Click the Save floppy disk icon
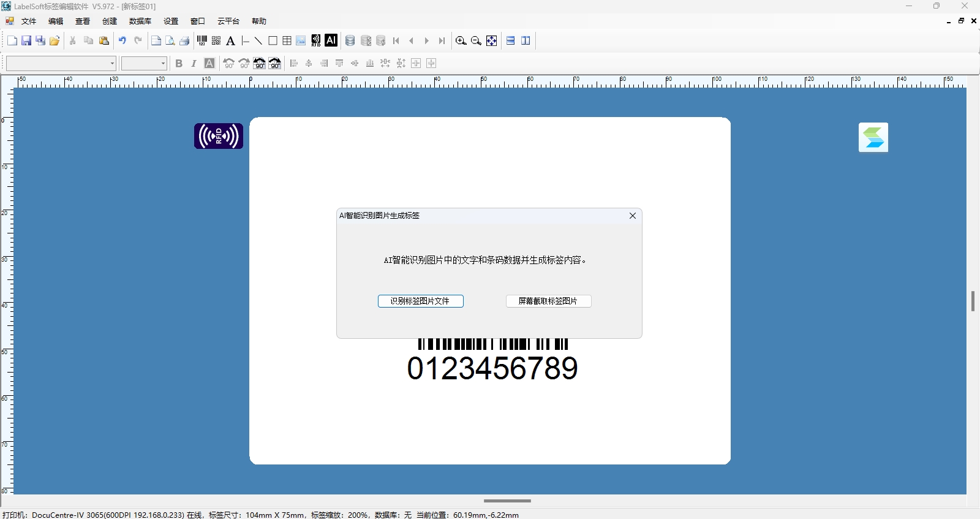This screenshot has width=980, height=519. click(26, 40)
